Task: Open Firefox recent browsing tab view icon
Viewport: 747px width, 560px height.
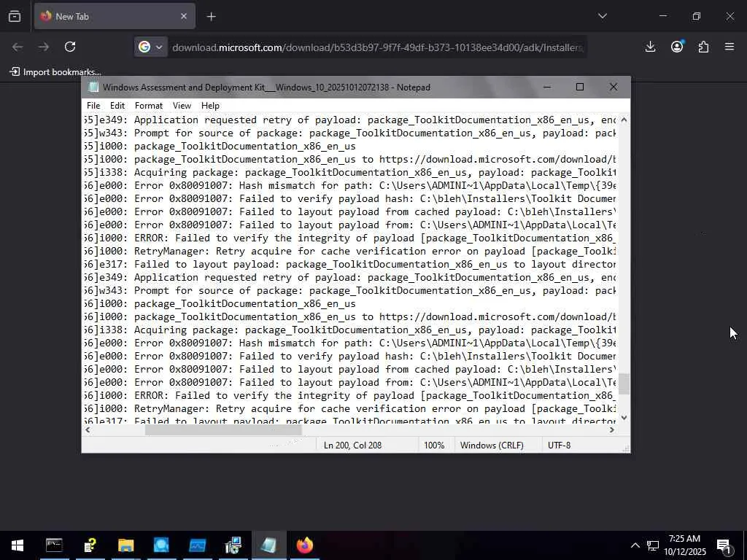Action: pos(15,16)
